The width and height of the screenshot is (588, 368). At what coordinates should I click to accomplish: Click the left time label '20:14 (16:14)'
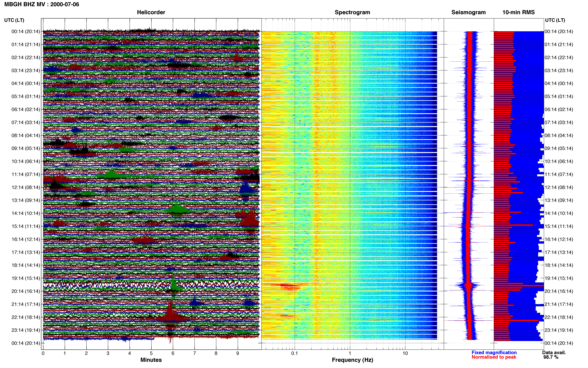click(x=26, y=291)
